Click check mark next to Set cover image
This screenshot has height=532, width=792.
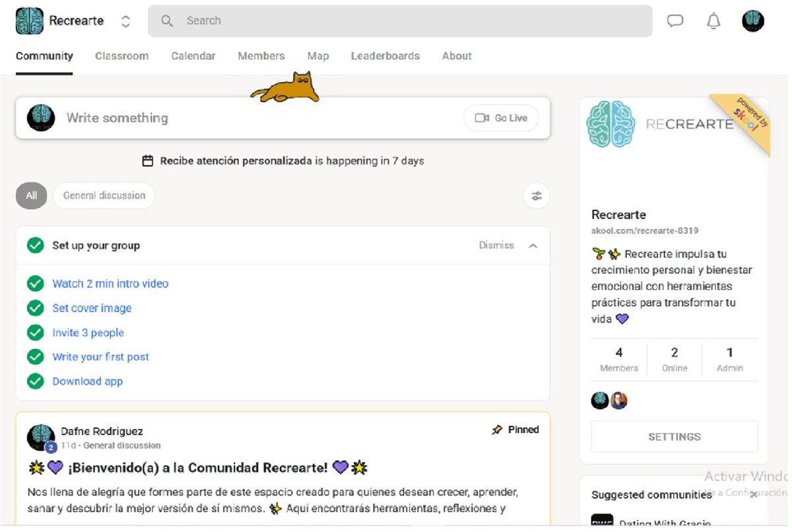[x=35, y=308]
